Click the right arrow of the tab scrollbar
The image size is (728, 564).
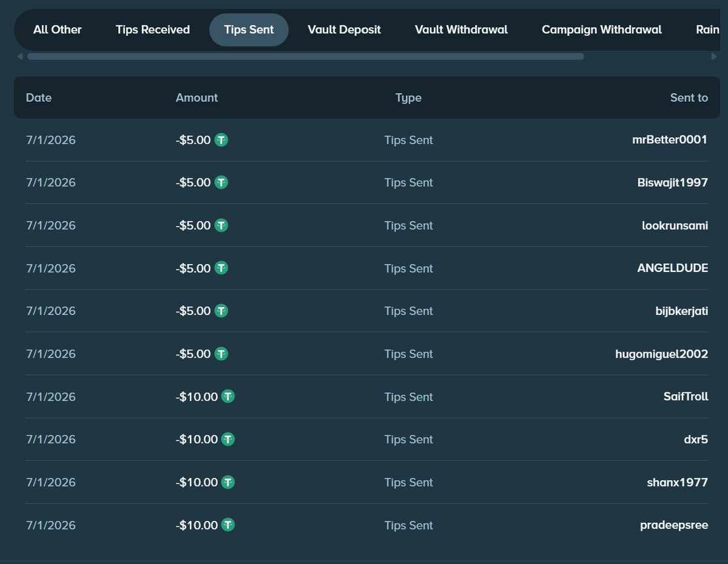tap(713, 56)
